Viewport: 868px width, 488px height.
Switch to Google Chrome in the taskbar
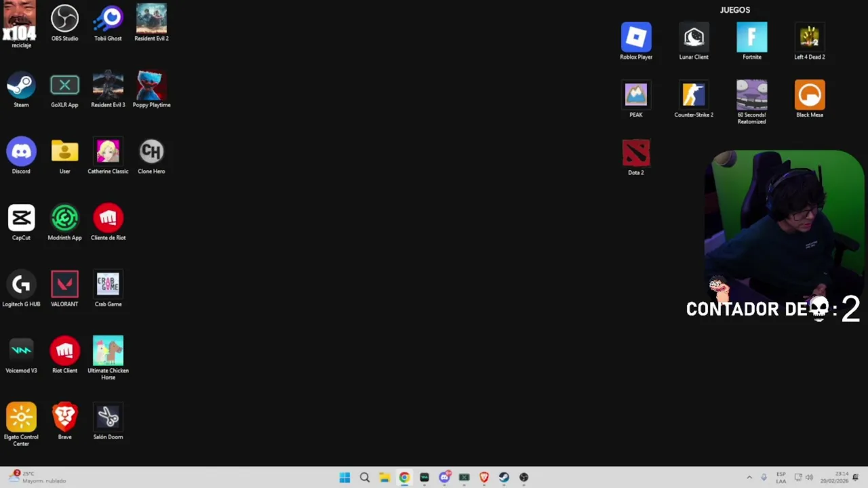coord(404,477)
